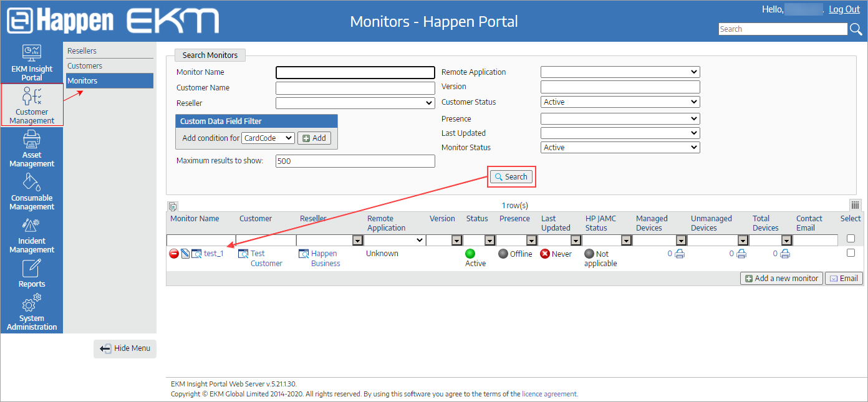Click the red delete icon for test_1
This screenshot has height=402, width=868.
click(174, 254)
